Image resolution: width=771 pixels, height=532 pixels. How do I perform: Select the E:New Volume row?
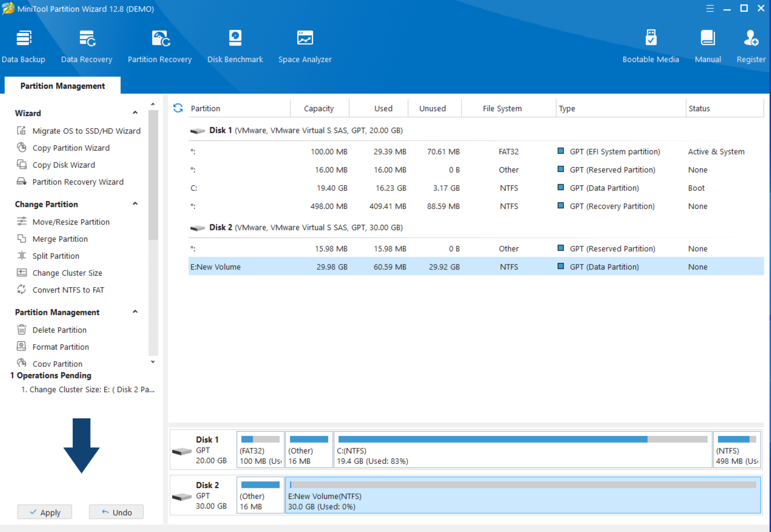[476, 267]
